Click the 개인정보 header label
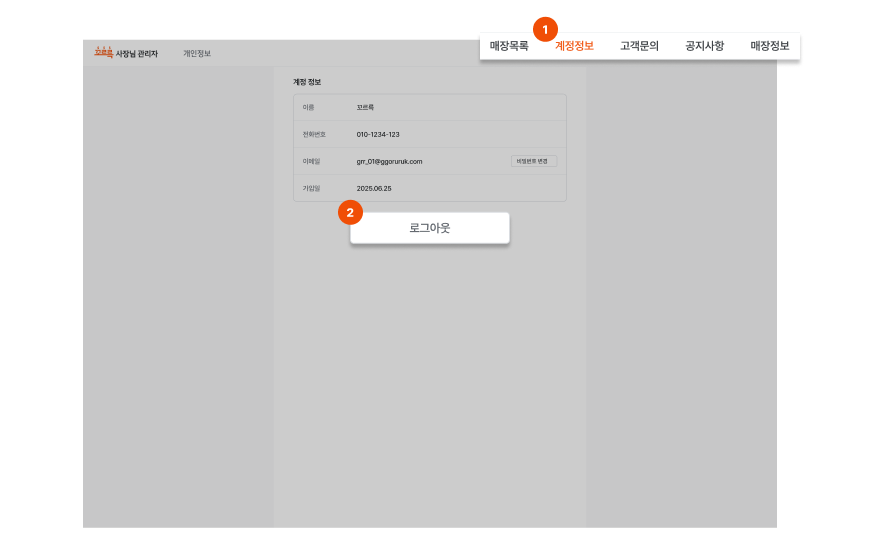 [x=197, y=53]
